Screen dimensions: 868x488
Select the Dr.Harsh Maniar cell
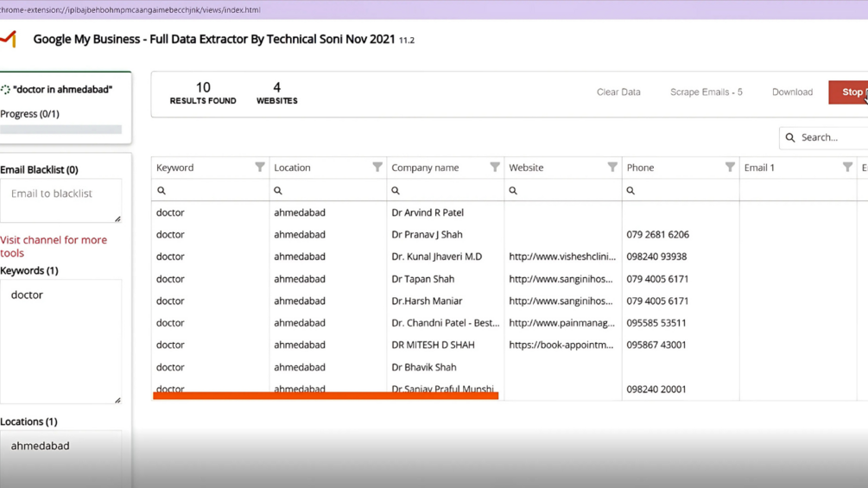tap(445, 301)
